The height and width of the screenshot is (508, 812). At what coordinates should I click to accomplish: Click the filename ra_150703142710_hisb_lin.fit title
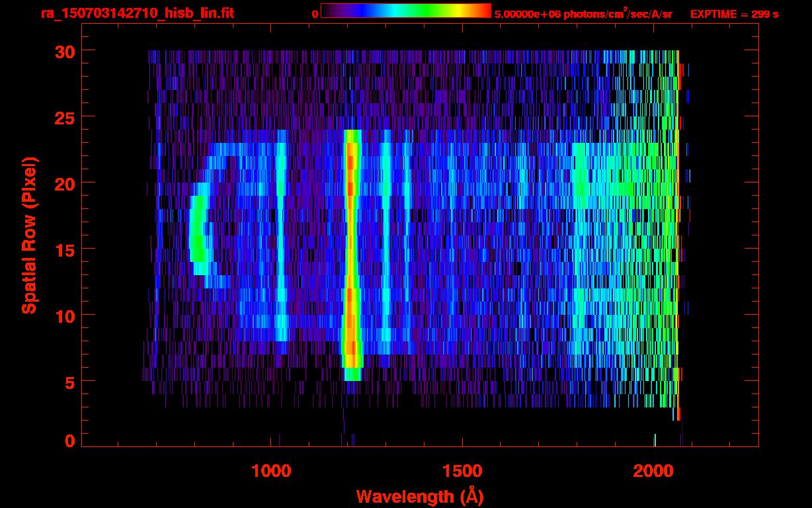point(137,13)
